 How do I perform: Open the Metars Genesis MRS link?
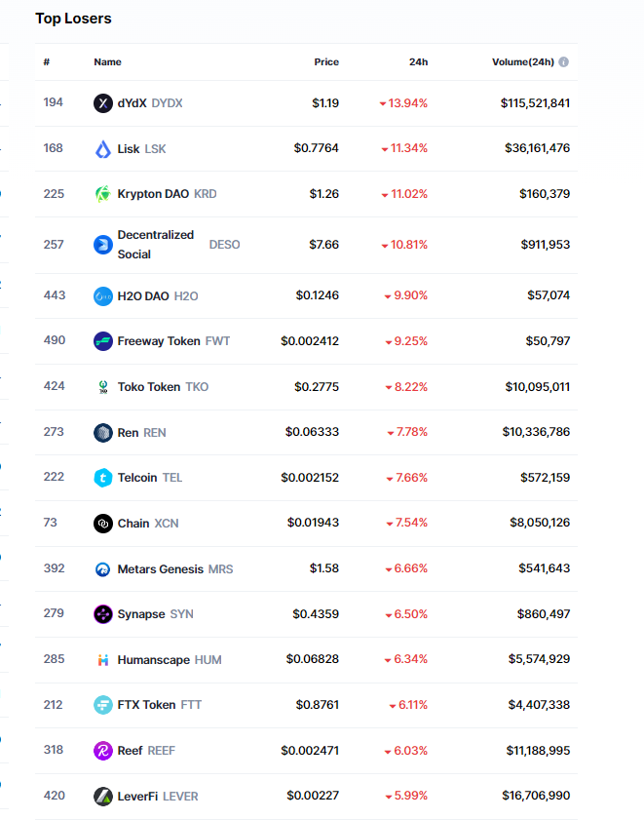click(174, 569)
